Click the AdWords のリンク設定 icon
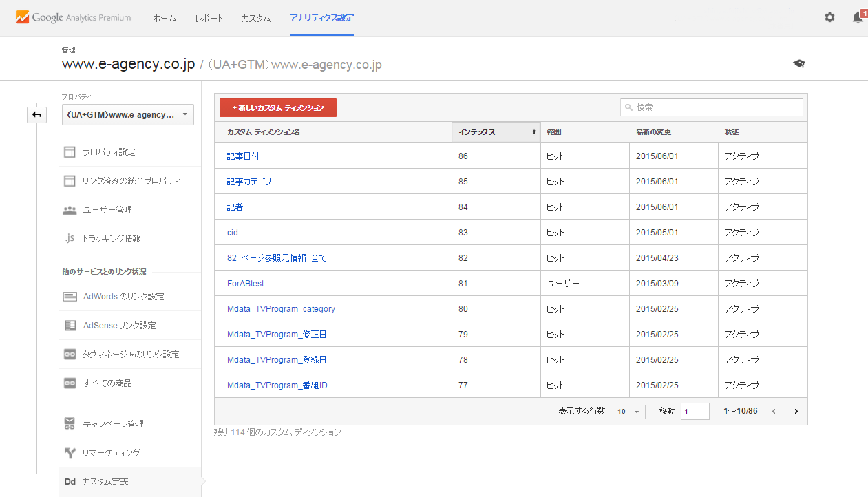This screenshot has width=868, height=497. click(x=70, y=297)
